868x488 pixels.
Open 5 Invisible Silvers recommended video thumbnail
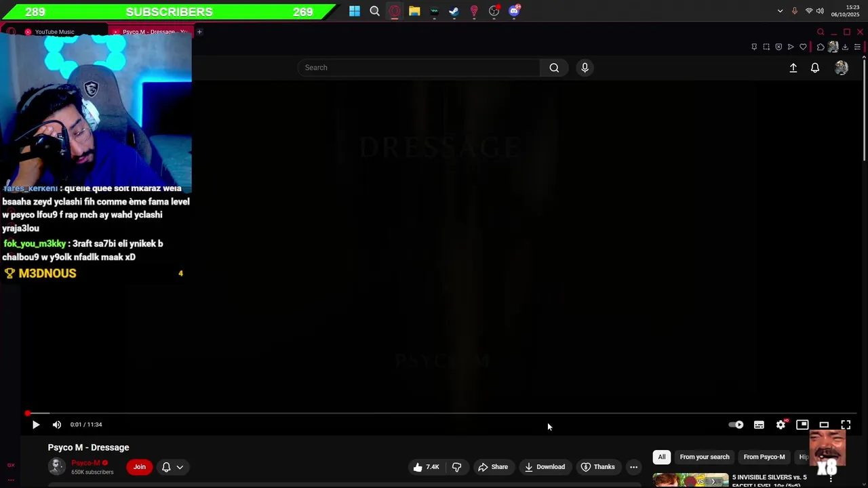(x=690, y=481)
